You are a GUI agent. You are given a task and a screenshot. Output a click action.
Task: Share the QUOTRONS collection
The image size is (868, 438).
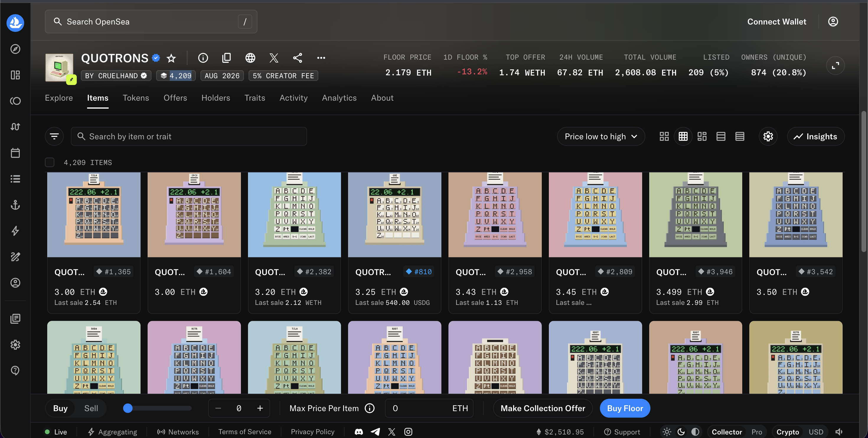(297, 58)
